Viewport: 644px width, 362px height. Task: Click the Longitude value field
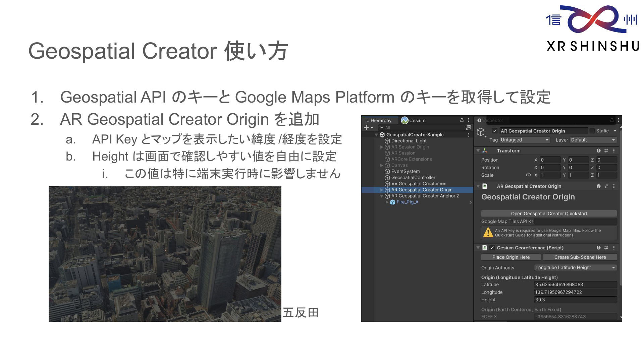coord(576,292)
